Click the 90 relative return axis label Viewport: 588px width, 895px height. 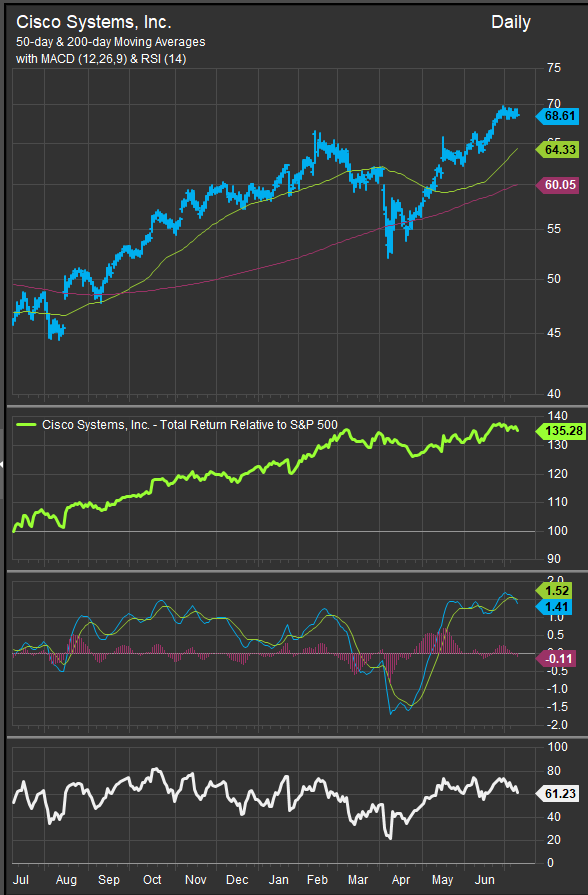(x=554, y=559)
